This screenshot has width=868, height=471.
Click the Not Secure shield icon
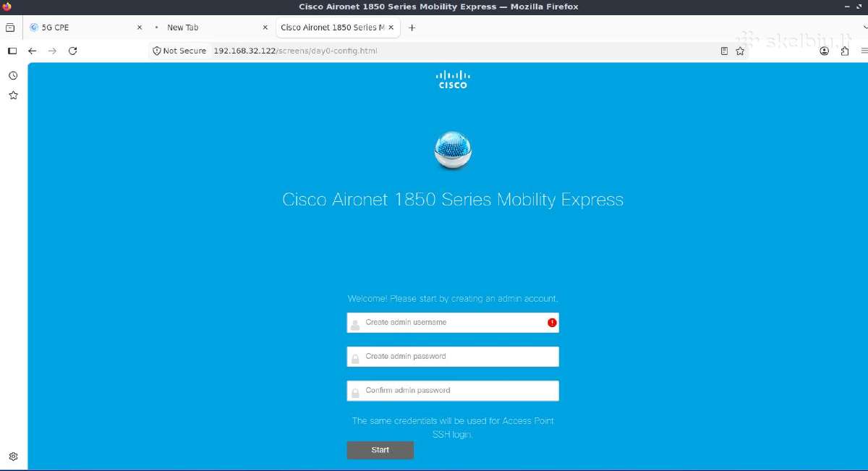point(156,51)
